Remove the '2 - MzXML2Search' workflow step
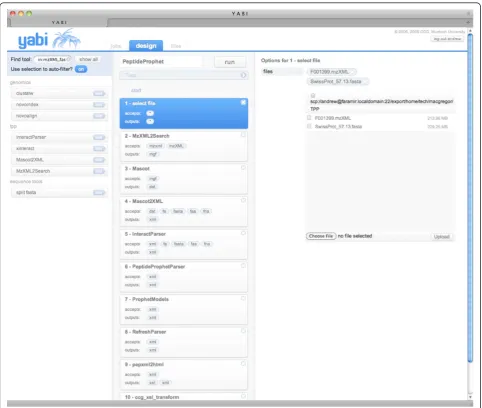This screenshot has height=408, width=482. (x=243, y=135)
